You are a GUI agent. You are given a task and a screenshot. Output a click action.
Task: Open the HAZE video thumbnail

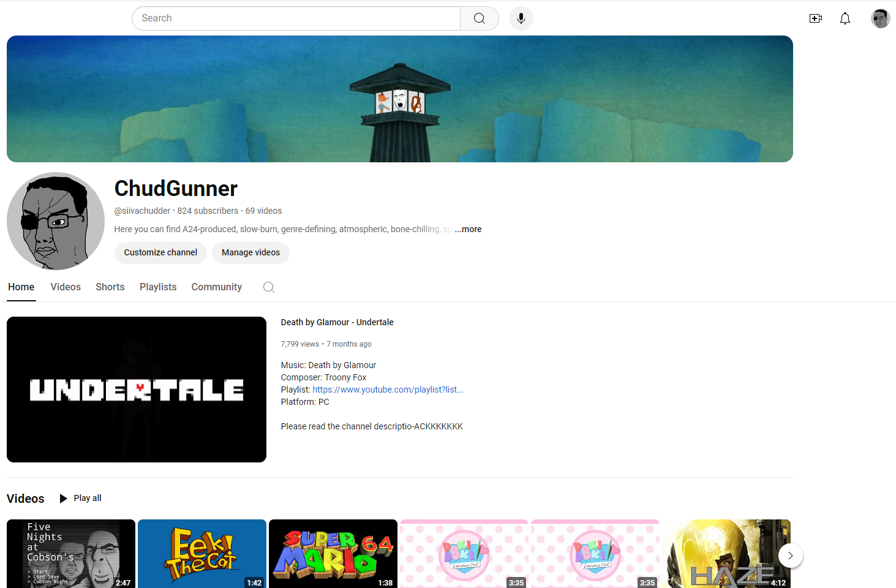726,554
